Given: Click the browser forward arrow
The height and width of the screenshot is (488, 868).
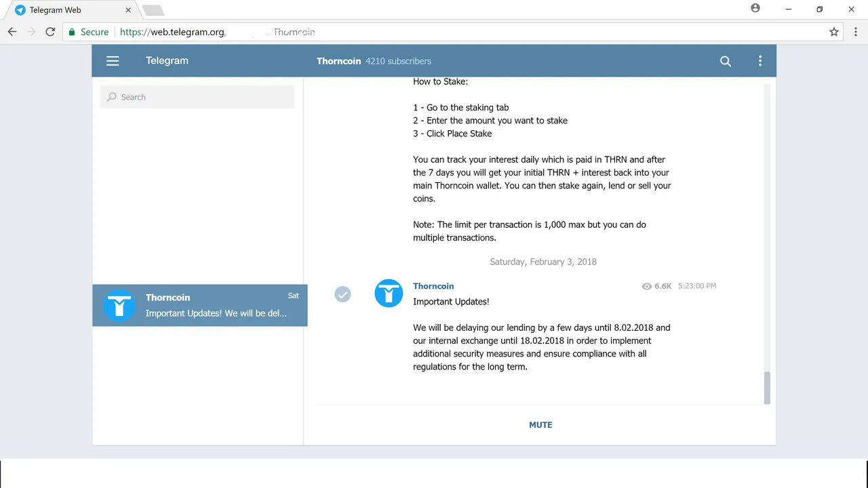Looking at the screenshot, I should pyautogui.click(x=31, y=32).
